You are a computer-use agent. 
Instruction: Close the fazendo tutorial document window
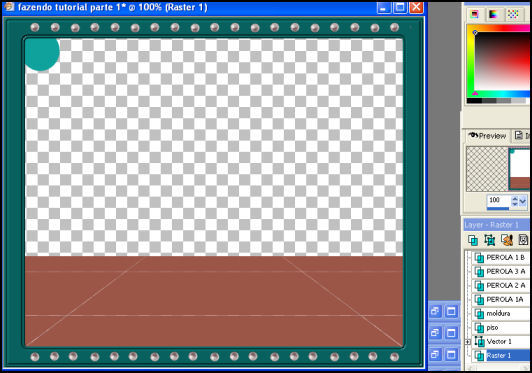pyautogui.click(x=416, y=7)
